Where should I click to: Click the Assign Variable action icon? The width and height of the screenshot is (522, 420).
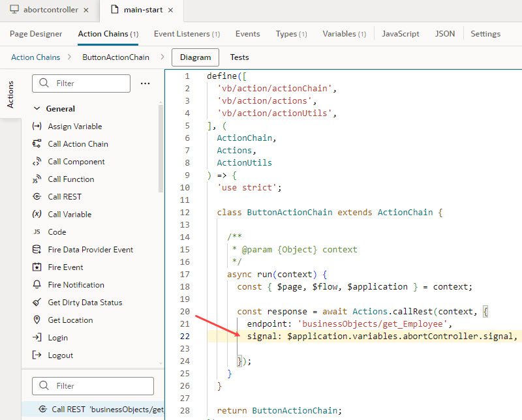coord(37,126)
